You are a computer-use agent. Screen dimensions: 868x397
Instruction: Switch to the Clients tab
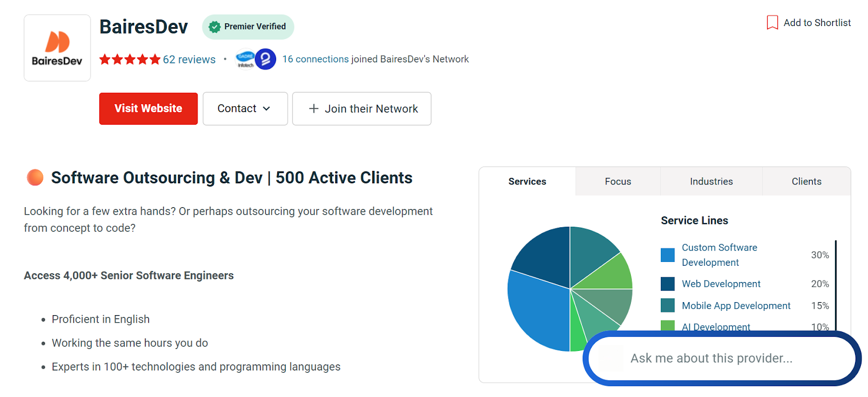click(806, 181)
